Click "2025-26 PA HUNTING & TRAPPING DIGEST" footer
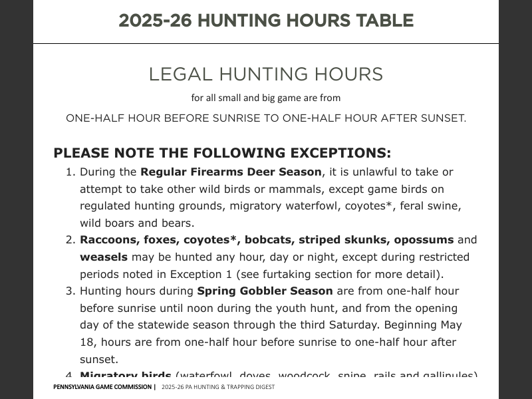The width and height of the screenshot is (532, 399). point(218,386)
